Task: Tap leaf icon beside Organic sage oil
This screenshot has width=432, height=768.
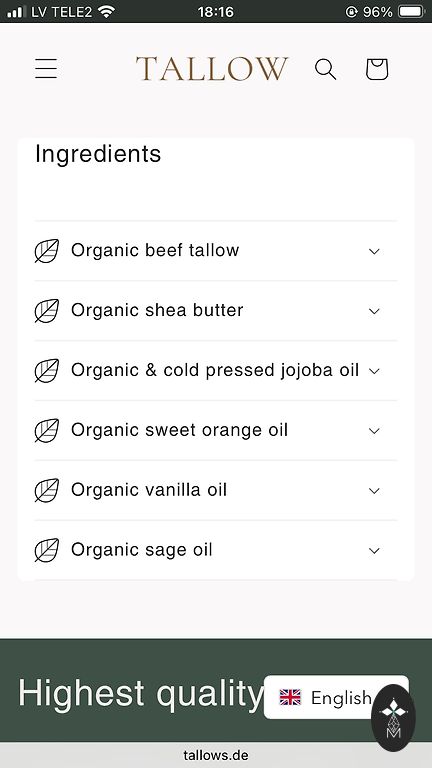Action: tap(47, 550)
